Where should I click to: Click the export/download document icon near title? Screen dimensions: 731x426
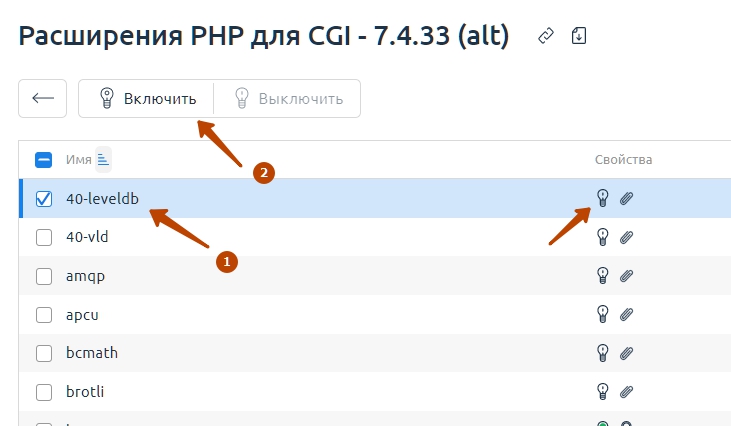click(x=579, y=36)
